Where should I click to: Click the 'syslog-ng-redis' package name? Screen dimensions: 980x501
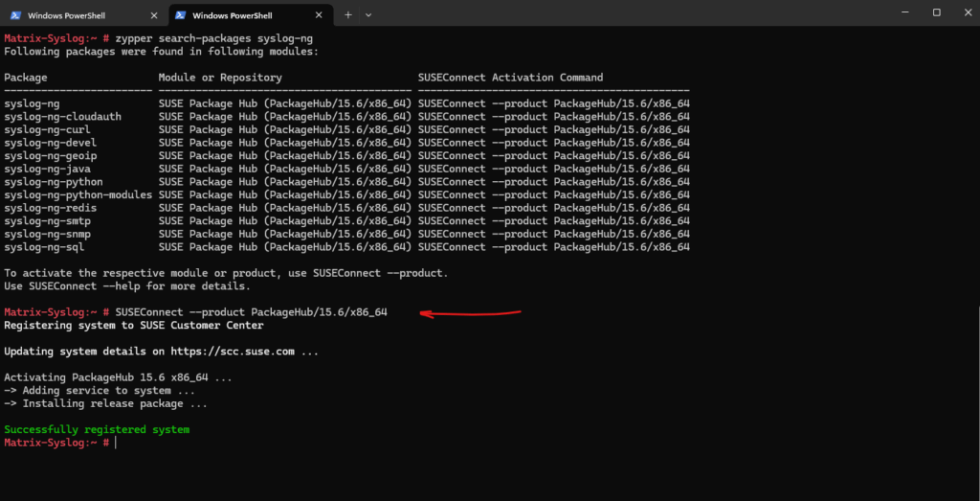(50, 208)
